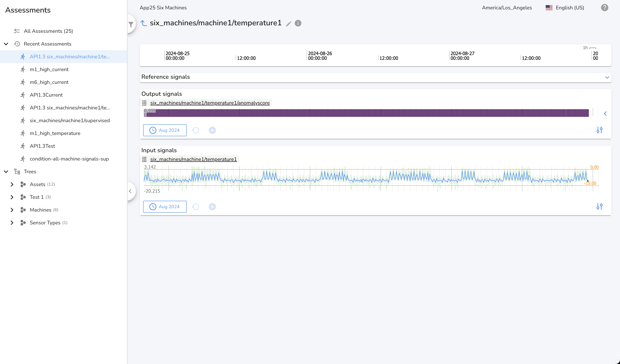Click the 2024-08-27 00:00:00 timeline marker

[462, 56]
